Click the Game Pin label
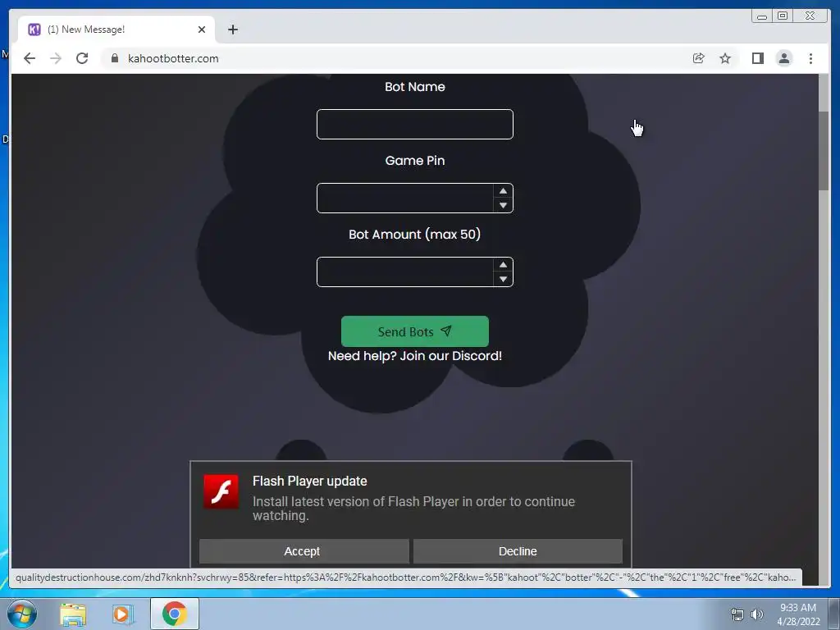 pos(414,161)
